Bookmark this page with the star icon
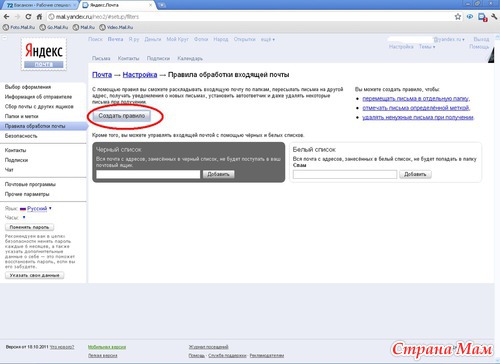500x364 pixels. pos(458,17)
